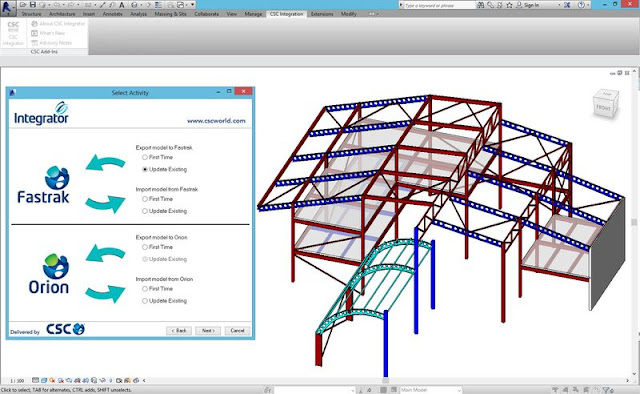The height and width of the screenshot is (394, 640).
Task: Select the Text tool icon (letter A)
Action: (122, 5)
